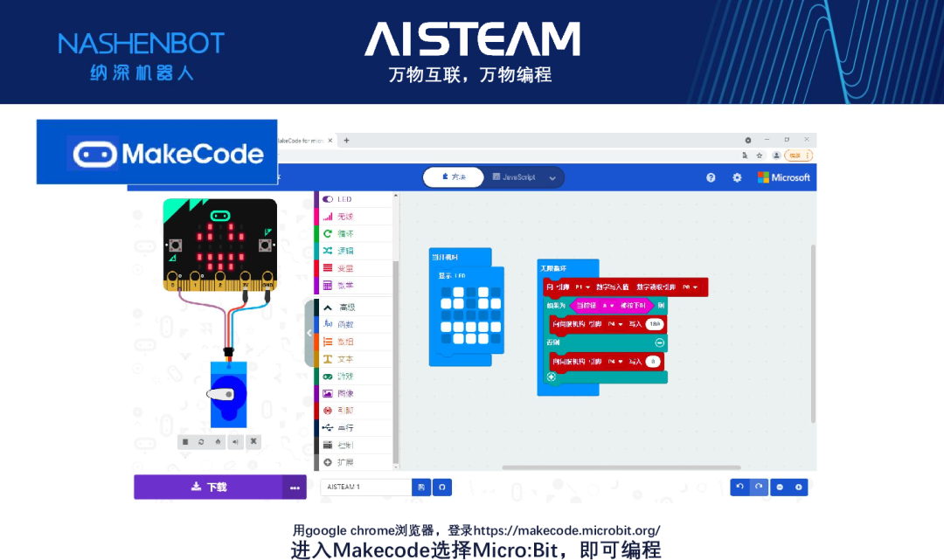The width and height of the screenshot is (944, 560).
Task: Open more download options with the ellipsis button
Action: click(295, 487)
